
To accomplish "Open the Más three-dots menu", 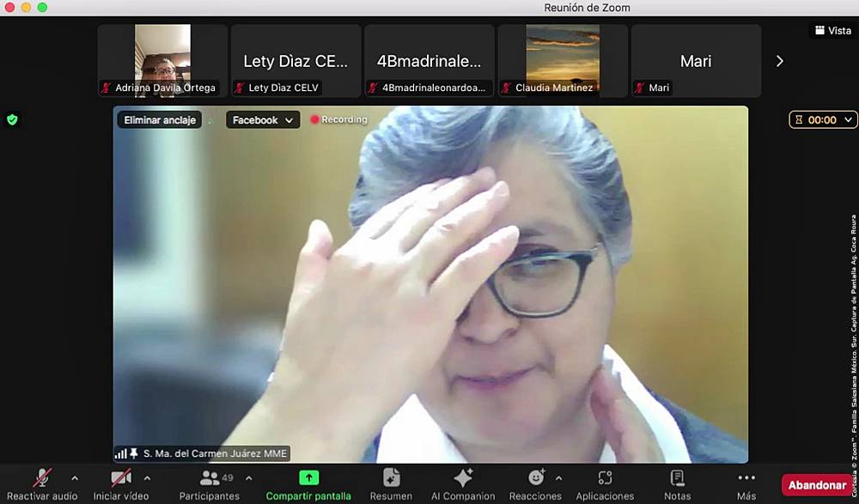I will (746, 477).
